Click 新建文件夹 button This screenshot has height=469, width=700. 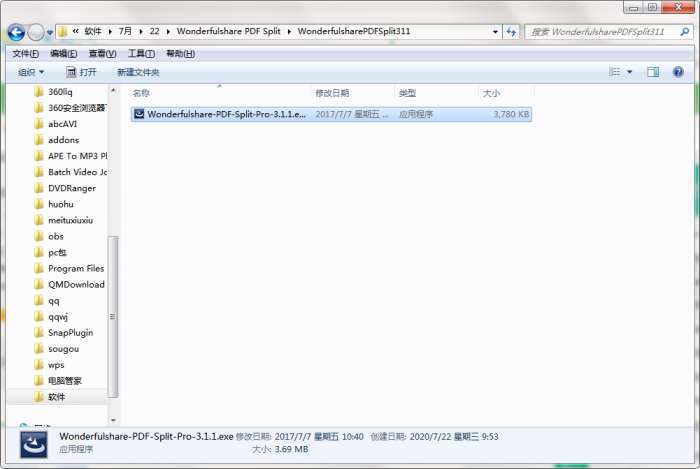[138, 72]
